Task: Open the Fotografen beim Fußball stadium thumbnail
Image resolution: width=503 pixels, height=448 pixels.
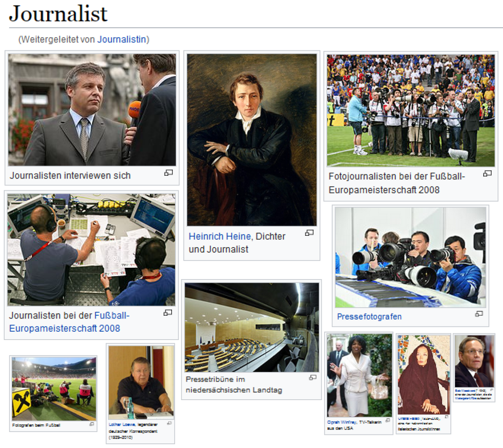Action: coord(54,389)
